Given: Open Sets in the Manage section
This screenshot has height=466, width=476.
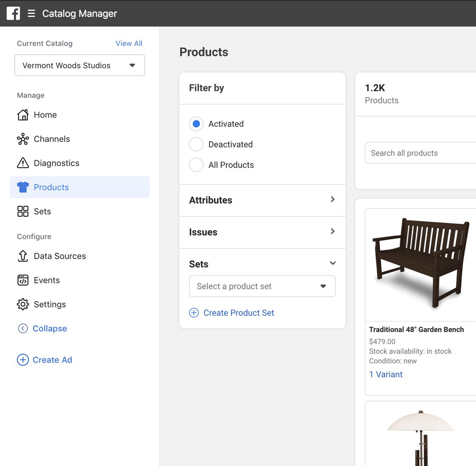Looking at the screenshot, I should (80, 211).
